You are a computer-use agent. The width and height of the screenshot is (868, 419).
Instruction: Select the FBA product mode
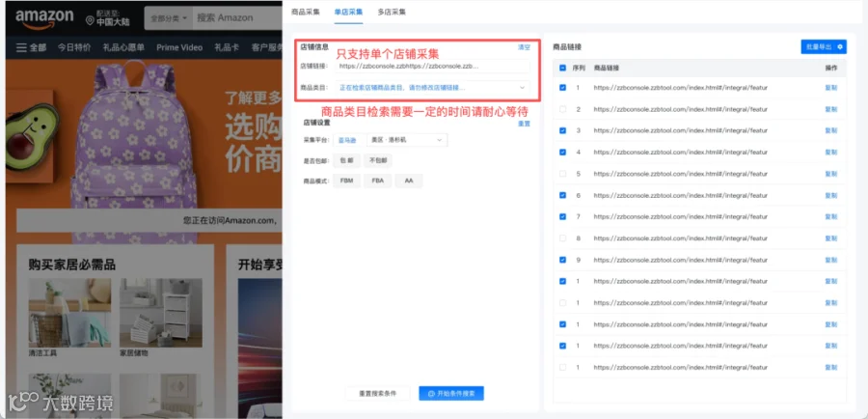[x=378, y=182]
